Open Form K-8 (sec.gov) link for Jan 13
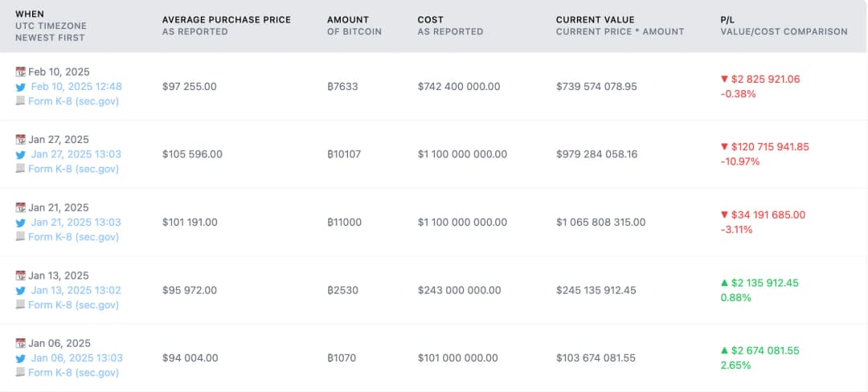The height and width of the screenshot is (392, 868). (73, 304)
